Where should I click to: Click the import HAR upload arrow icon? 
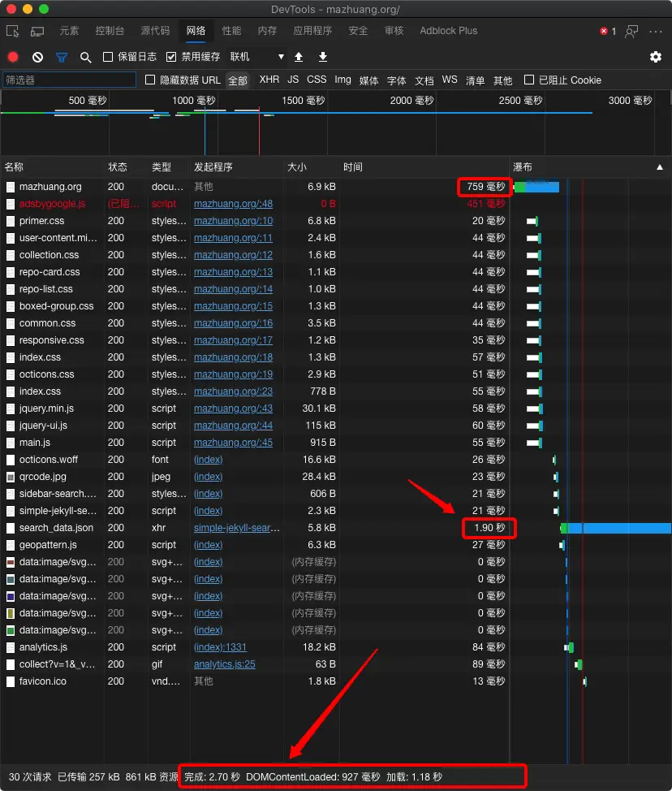pyautogui.click(x=300, y=58)
